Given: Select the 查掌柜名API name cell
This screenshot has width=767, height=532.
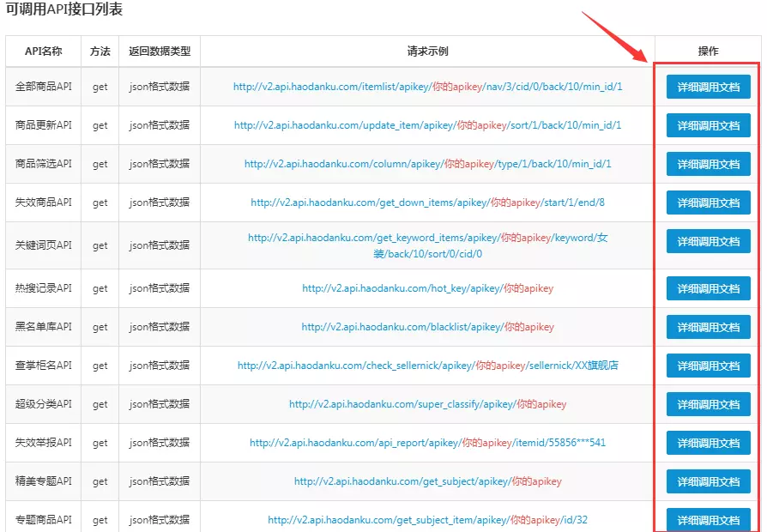Looking at the screenshot, I should point(44,366).
